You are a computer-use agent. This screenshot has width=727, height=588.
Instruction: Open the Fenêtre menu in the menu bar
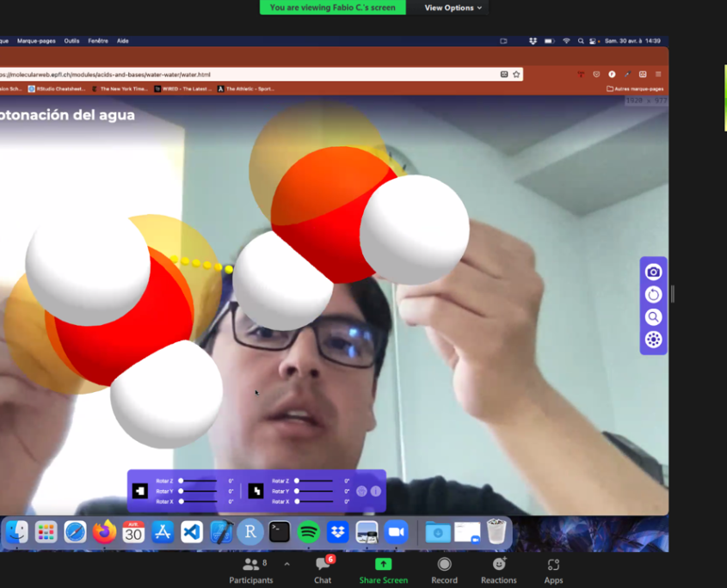coord(97,41)
